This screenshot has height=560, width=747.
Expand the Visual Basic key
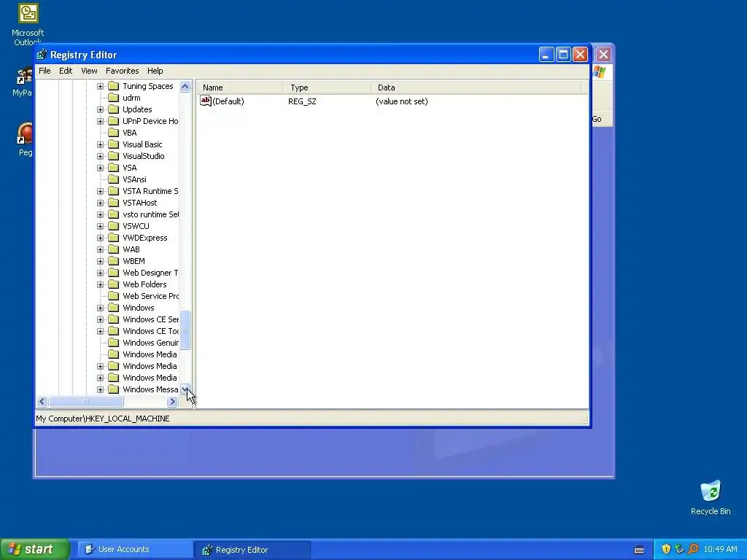(100, 145)
